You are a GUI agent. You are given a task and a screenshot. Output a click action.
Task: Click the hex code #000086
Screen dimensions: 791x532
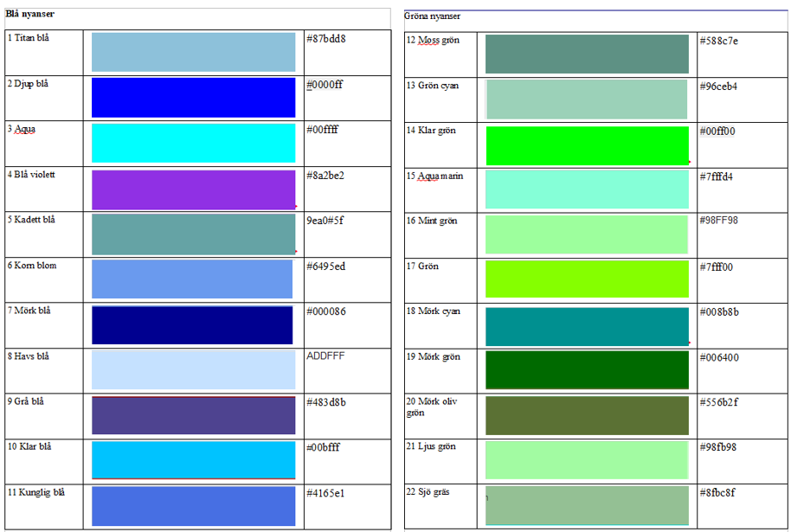[x=326, y=311]
